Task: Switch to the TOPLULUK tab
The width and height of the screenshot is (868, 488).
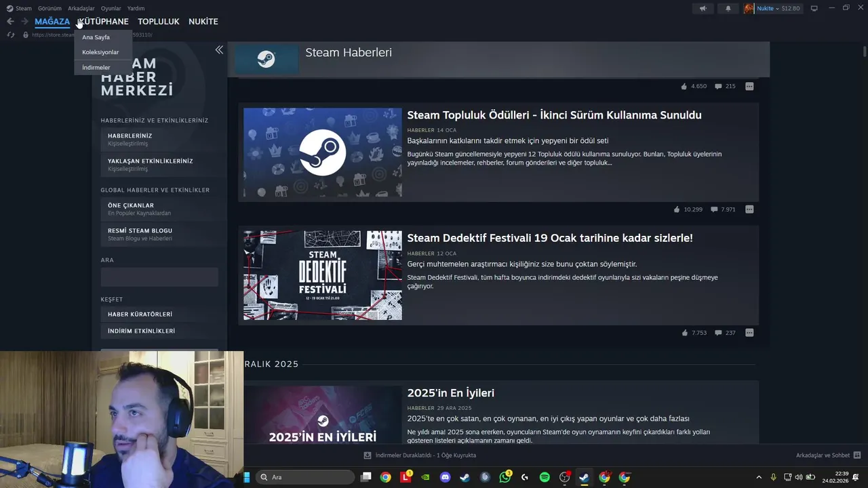Action: tap(159, 22)
